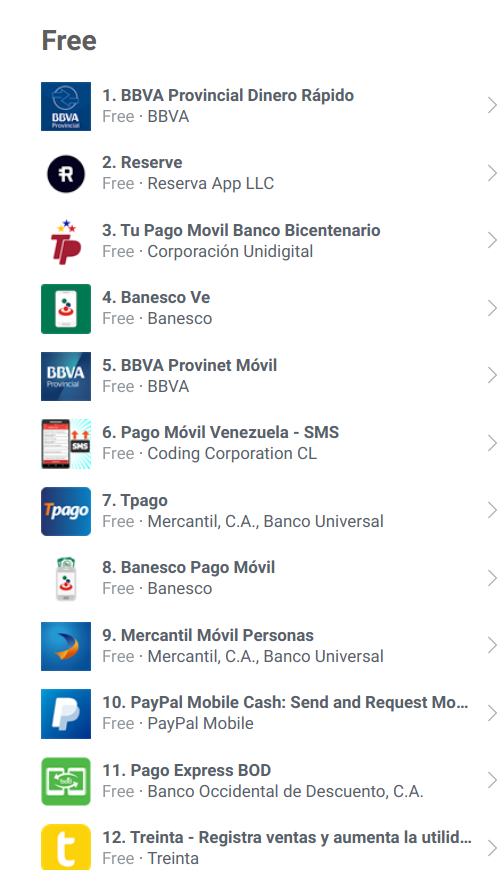
Task: Tap the green Pago Express BOD icon
Action: 65,781
